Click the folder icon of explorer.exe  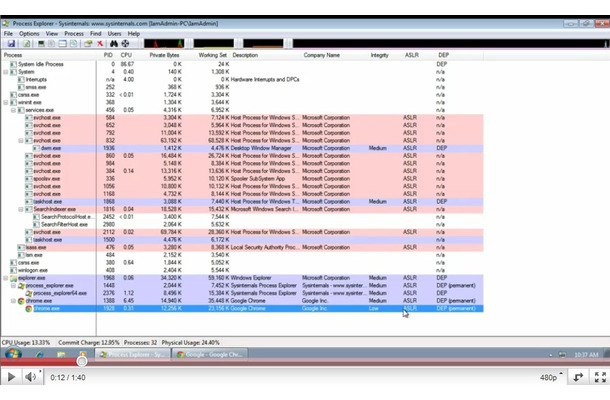[13, 278]
